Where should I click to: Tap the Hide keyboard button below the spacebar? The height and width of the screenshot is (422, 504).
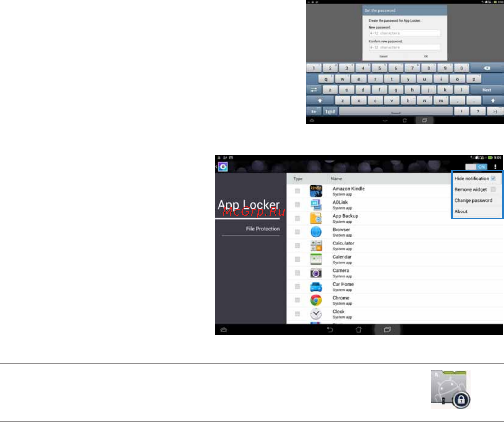(385, 120)
